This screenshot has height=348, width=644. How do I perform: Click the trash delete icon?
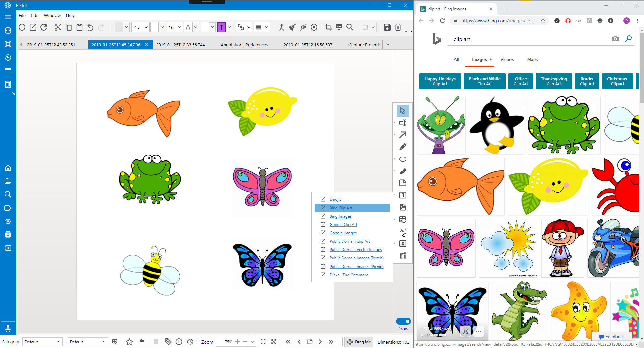coord(398,27)
